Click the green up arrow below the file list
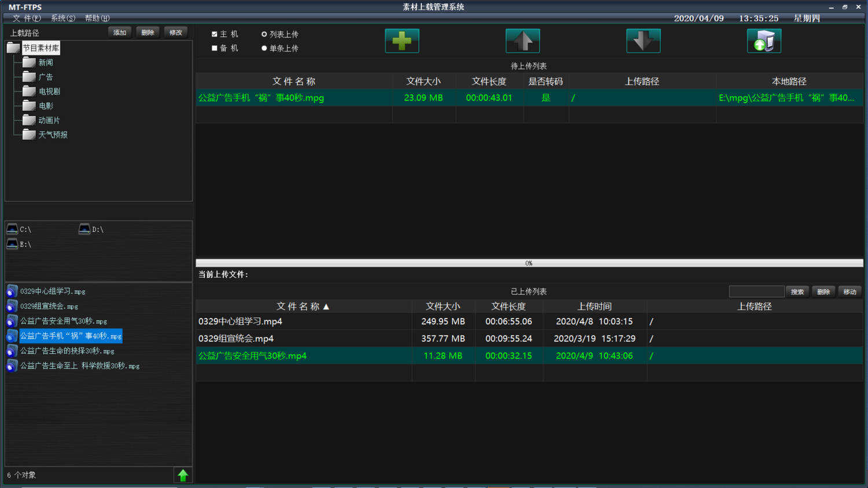The image size is (868, 488). (x=183, y=474)
